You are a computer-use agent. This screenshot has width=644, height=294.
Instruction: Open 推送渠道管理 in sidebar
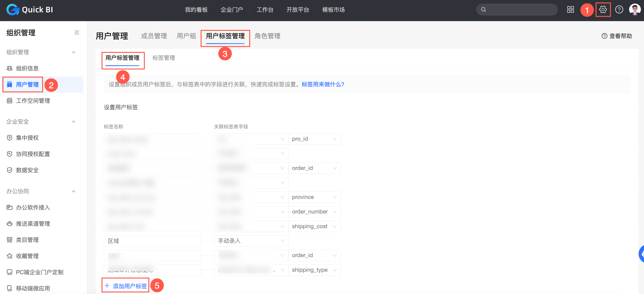tap(33, 224)
